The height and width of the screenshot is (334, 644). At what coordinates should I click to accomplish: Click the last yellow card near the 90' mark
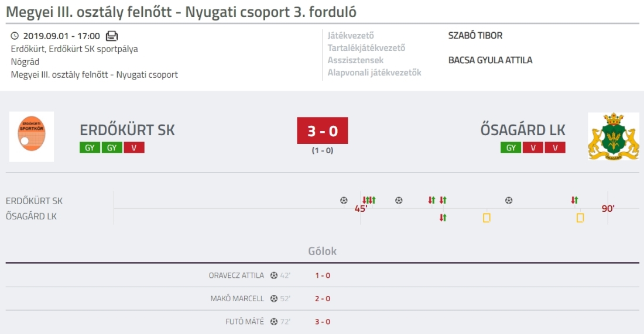[x=580, y=218]
